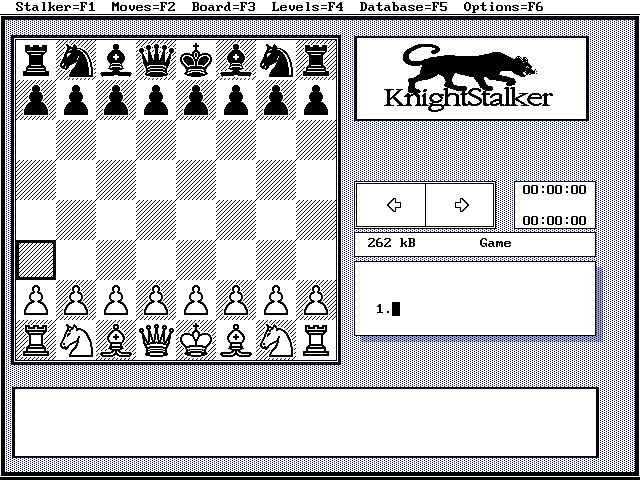Select the white pawn on d2
This screenshot has height=480, width=640.
point(156,300)
